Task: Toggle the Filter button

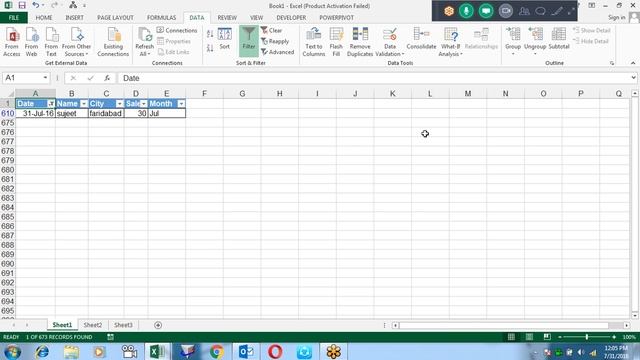Action: click(x=249, y=40)
